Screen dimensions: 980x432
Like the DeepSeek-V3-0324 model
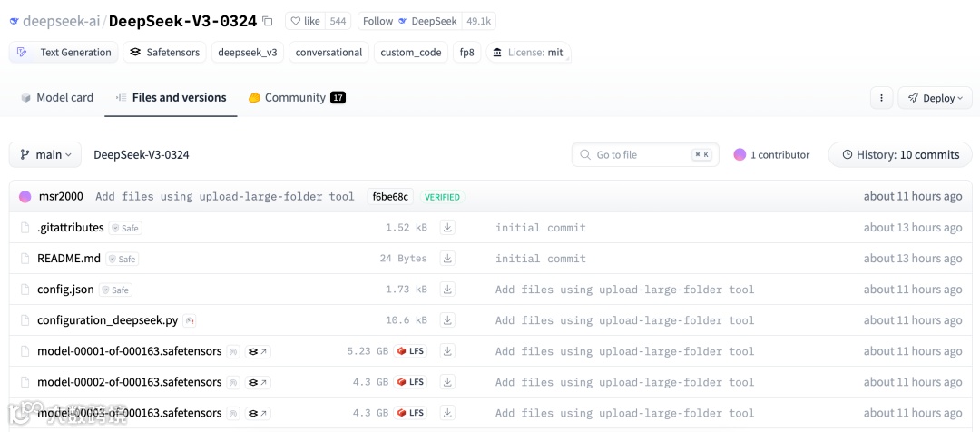pos(306,21)
